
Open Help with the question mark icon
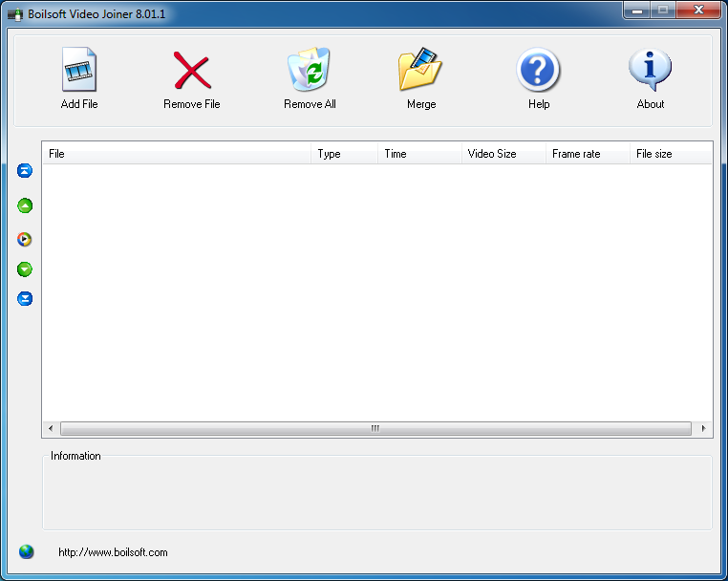[x=538, y=70]
